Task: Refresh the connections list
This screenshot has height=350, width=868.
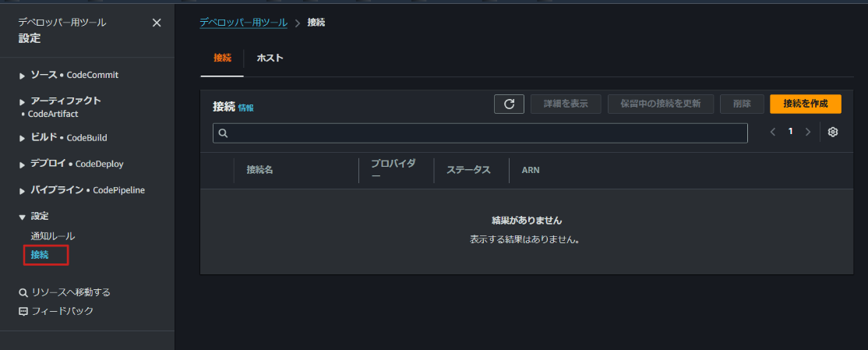Action: [x=510, y=104]
